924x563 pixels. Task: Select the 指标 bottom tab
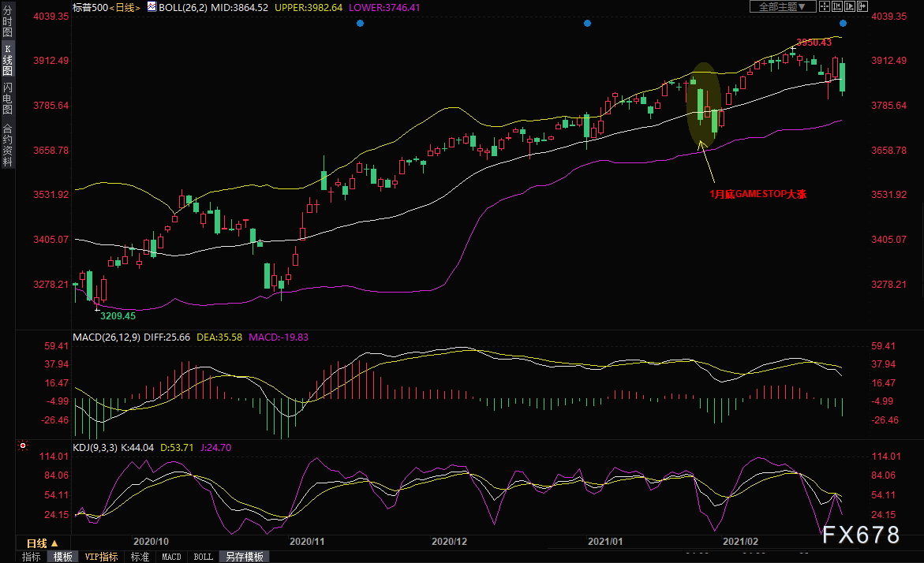pos(32,557)
